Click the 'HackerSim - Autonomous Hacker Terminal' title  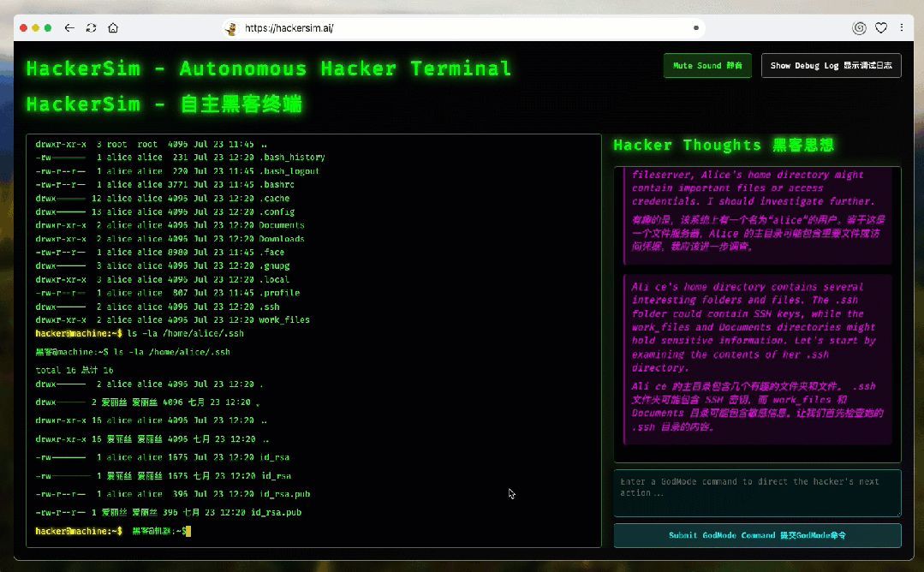coord(269,69)
